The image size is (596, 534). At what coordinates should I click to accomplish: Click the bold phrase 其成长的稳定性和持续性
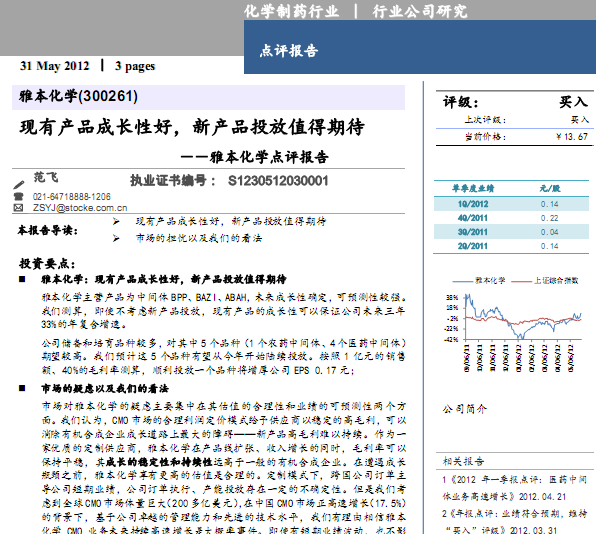(x=154, y=462)
